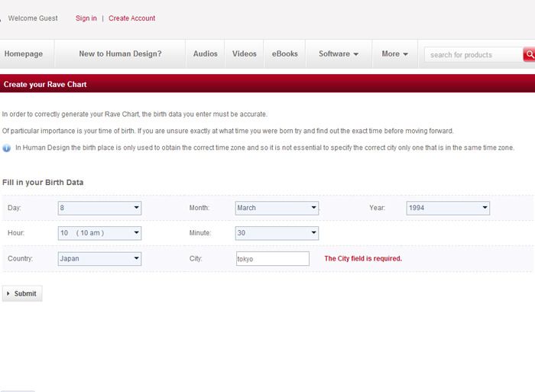The image size is (535, 392).
Task: Open the Hour dropdown showing 10 am
Action: pos(99,233)
